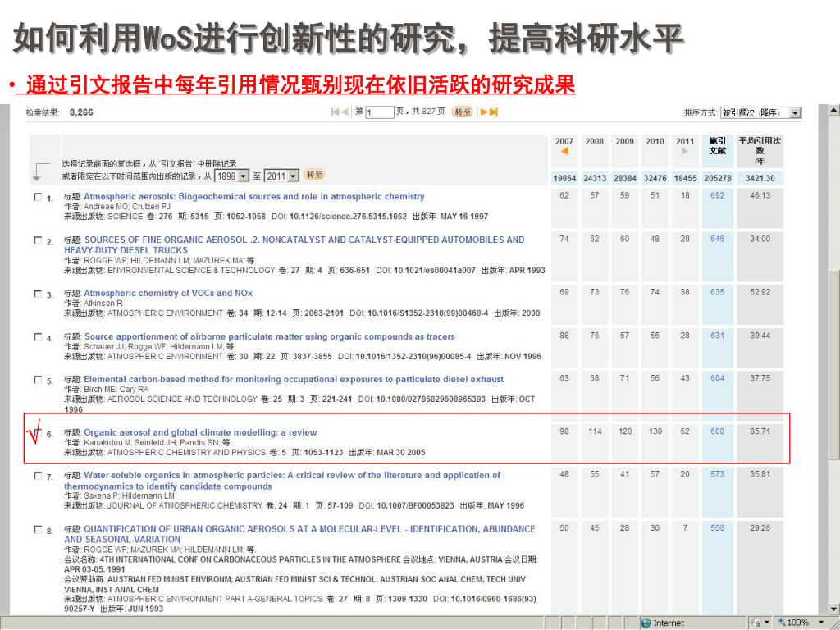Click 转至 button next to page number
The width and height of the screenshot is (840, 630).
(463, 112)
